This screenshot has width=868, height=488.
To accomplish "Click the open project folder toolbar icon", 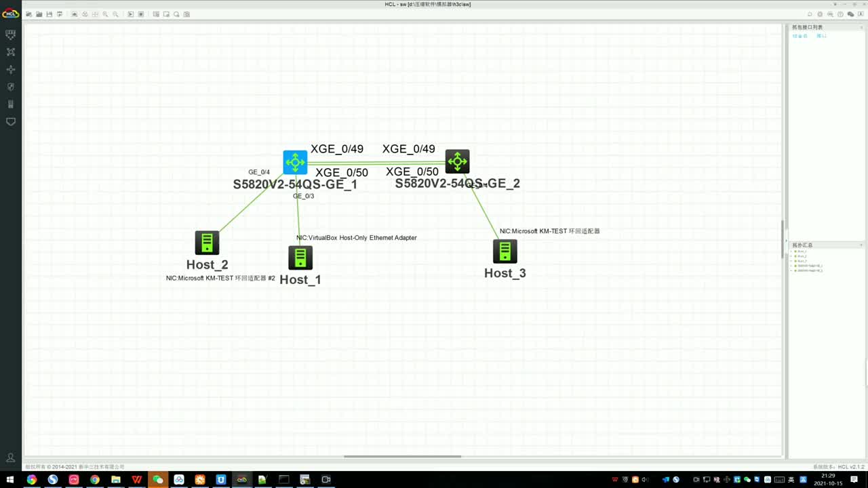I will click(x=39, y=14).
